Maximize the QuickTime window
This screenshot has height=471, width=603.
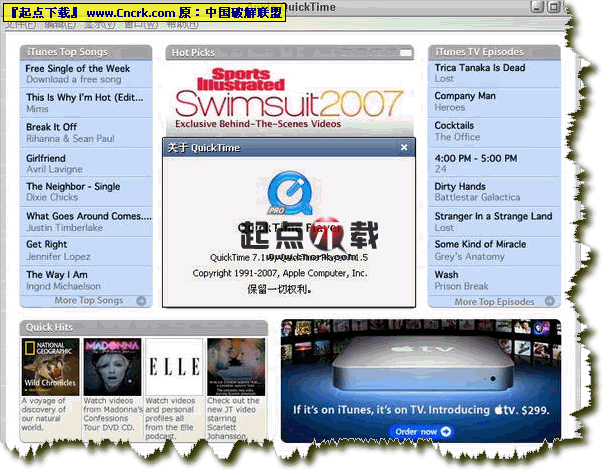coord(554,7)
